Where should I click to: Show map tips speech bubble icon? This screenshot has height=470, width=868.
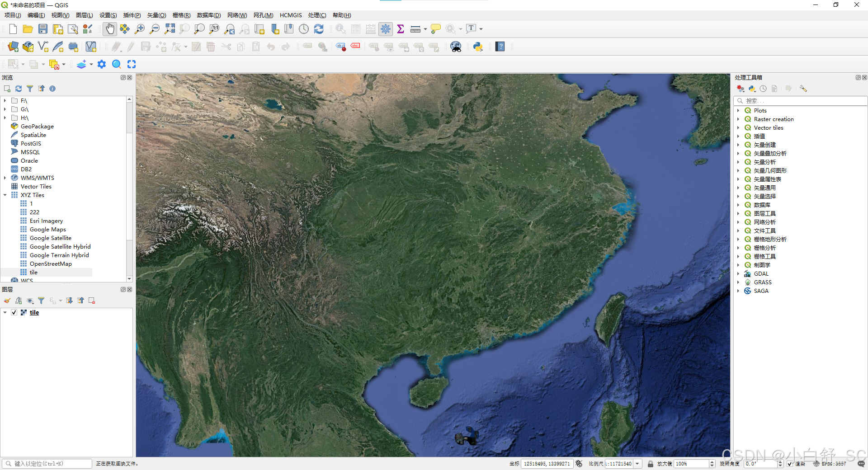[x=436, y=29]
